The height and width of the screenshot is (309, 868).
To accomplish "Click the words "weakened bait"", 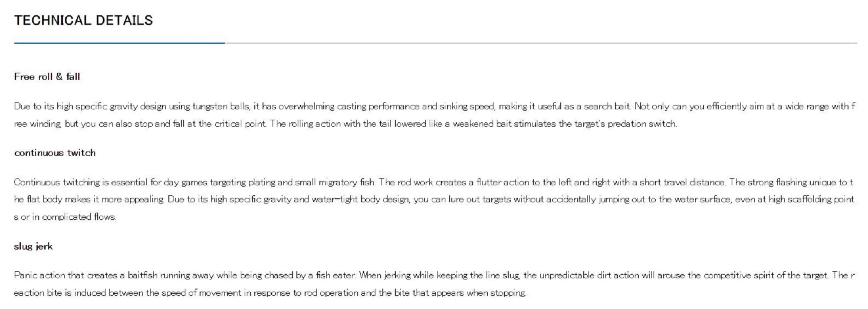I will click(x=482, y=124).
